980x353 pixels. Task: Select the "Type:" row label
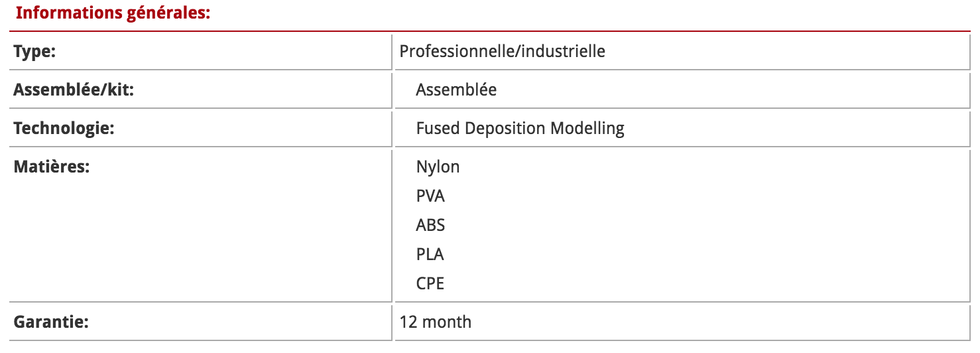tap(34, 51)
